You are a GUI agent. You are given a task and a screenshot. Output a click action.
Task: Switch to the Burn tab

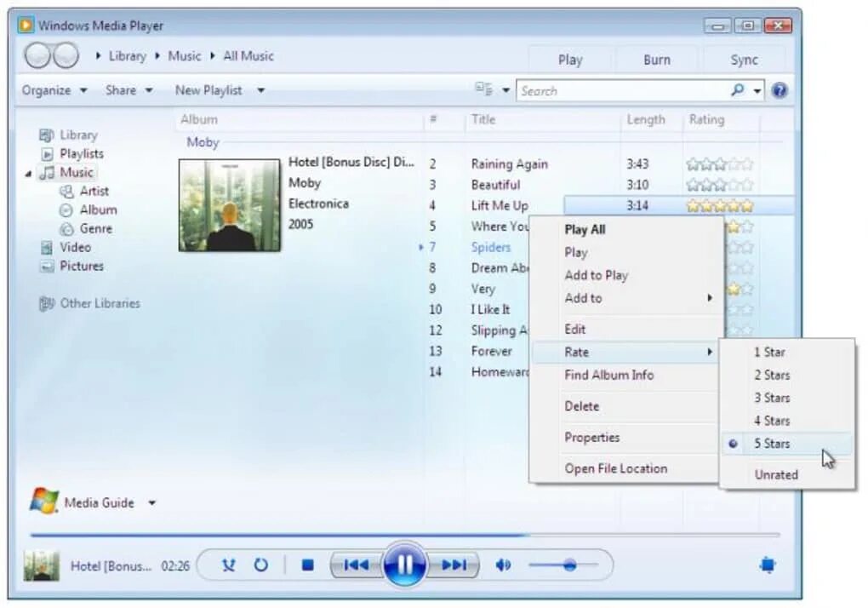[x=657, y=60]
